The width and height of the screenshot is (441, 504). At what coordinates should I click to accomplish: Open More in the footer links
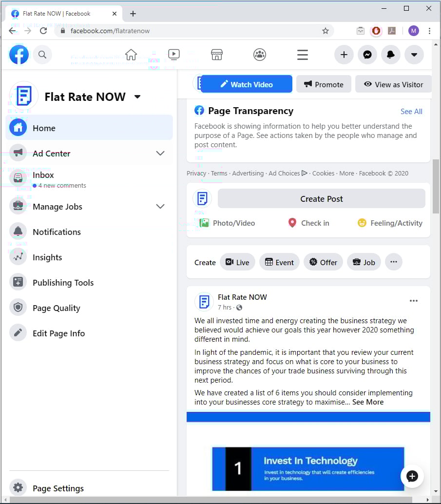click(x=346, y=173)
